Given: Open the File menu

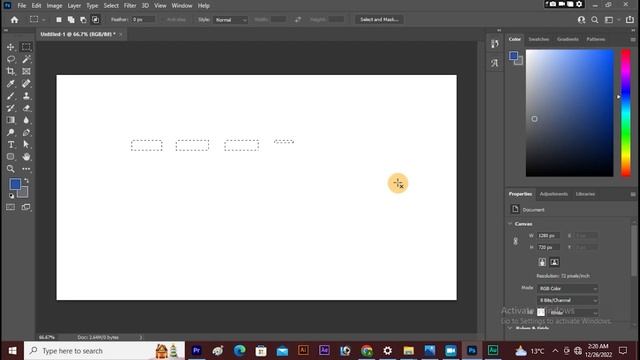Looking at the screenshot, I should (22, 6).
